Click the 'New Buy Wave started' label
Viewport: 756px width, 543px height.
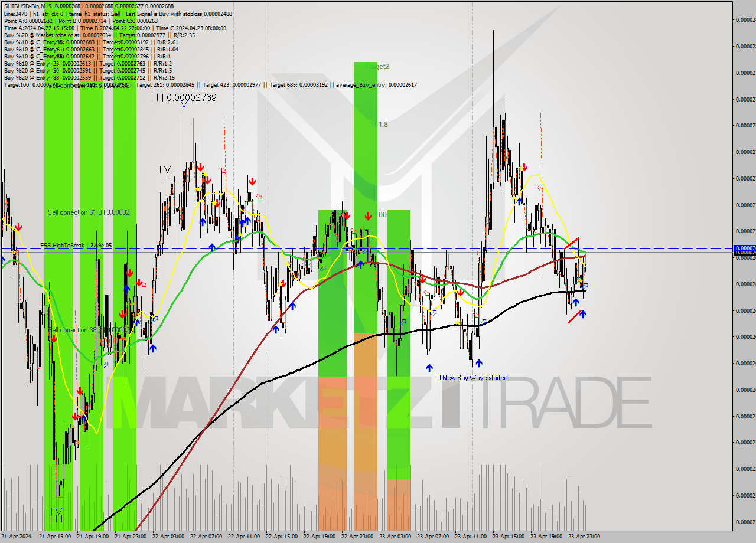coord(474,378)
